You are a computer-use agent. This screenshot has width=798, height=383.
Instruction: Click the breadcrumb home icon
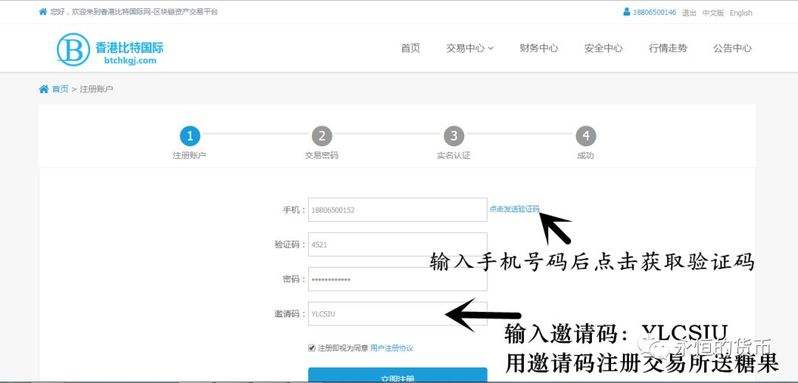tap(44, 89)
